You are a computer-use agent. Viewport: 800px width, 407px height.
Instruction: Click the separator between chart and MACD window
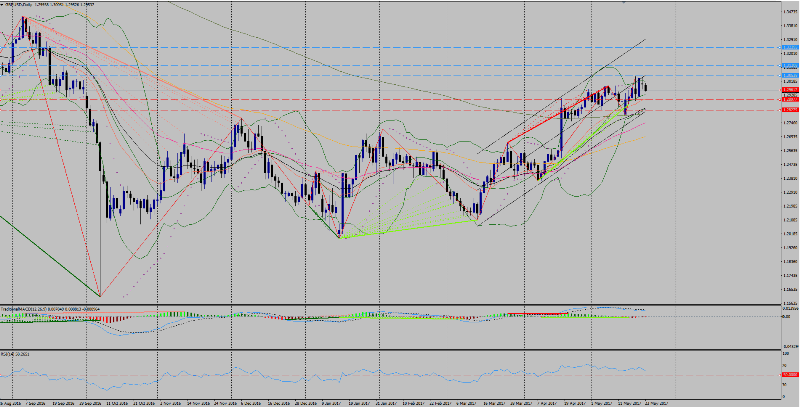[x=400, y=304]
